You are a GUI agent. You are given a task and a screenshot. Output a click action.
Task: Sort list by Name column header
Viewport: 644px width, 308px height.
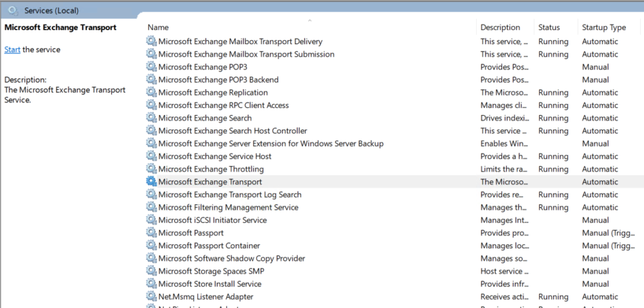pos(158,28)
